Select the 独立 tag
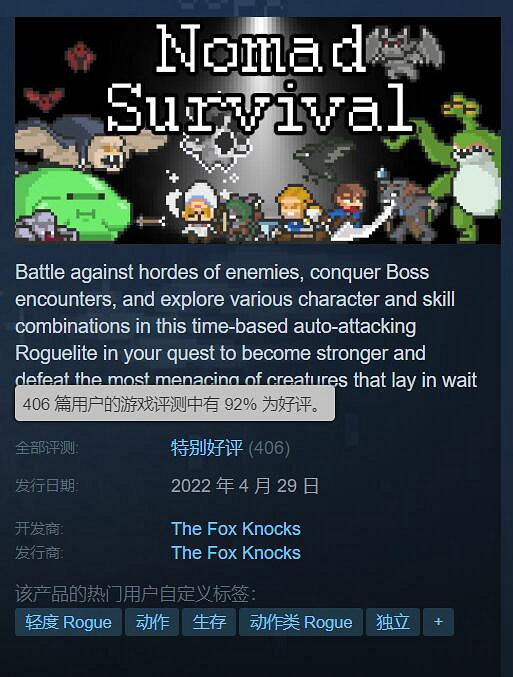 [393, 622]
